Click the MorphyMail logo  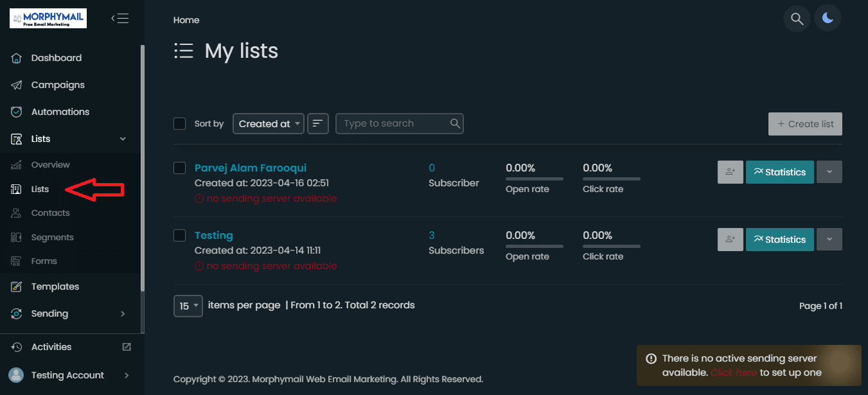coord(48,19)
